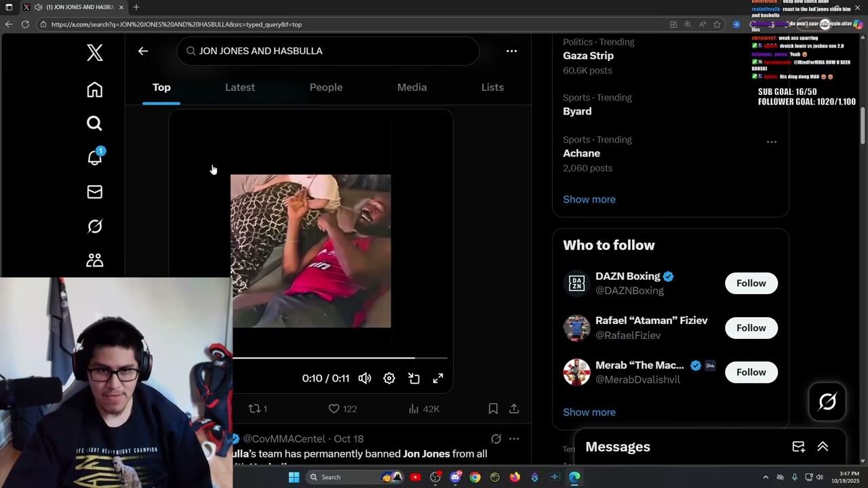Follow DAZN Boxing
Viewport: 868px width, 488px height.
click(751, 283)
